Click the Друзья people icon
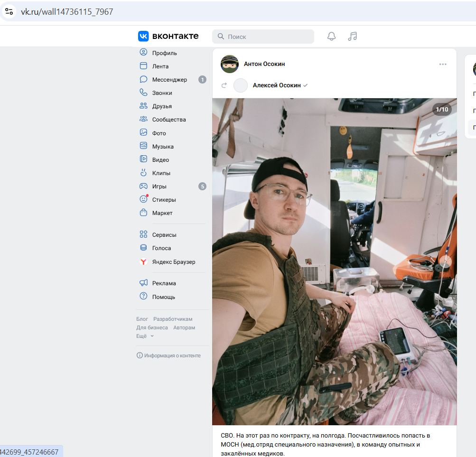Screen dimensions: 476x457 coord(143,106)
